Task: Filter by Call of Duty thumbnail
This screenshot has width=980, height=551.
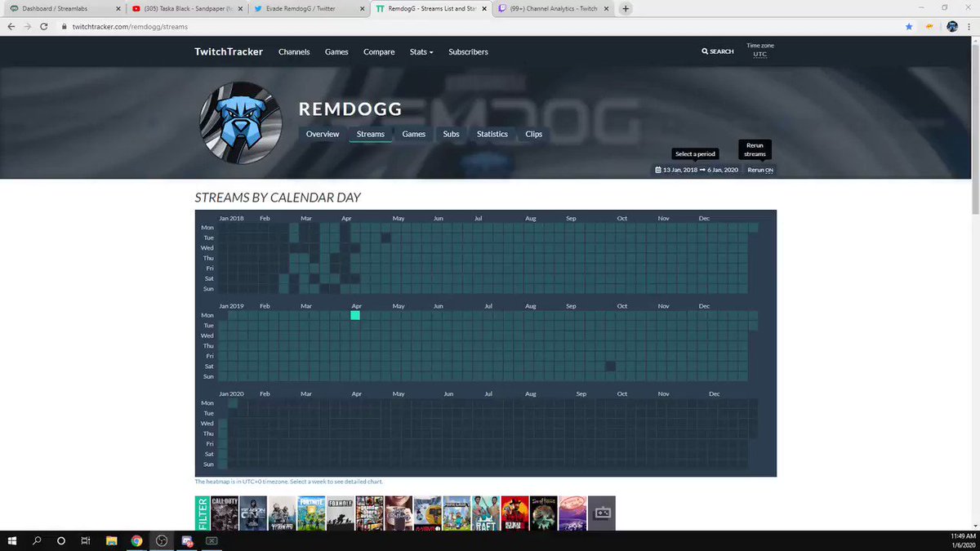Action: [x=225, y=513]
